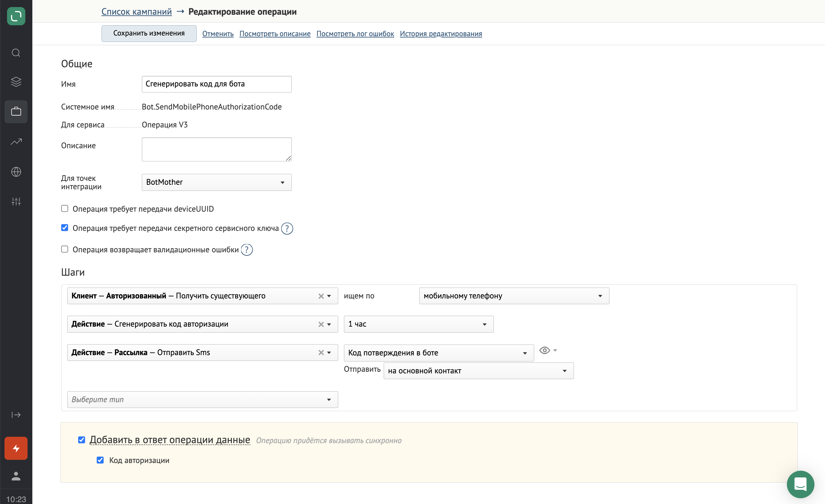Image resolution: width=825 pixels, height=504 pixels.
Task: Open the chat support bubble
Action: (800, 484)
